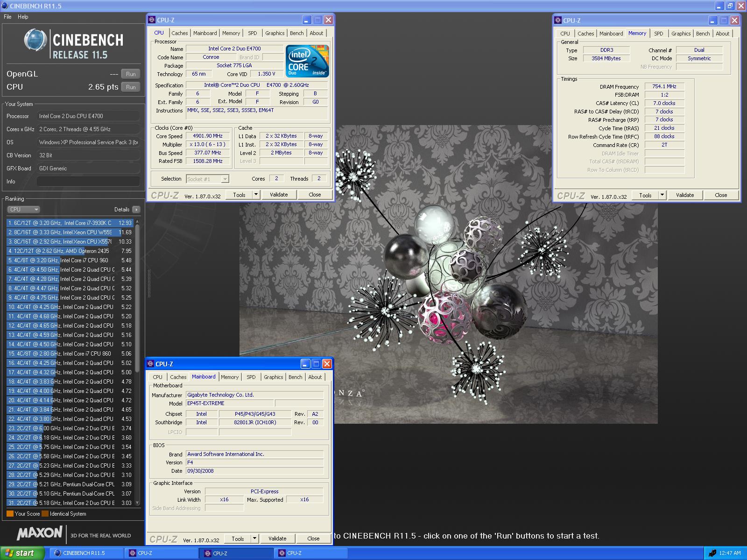The width and height of the screenshot is (747, 560).
Task: Click the Windows Start button
Action: coord(22,553)
